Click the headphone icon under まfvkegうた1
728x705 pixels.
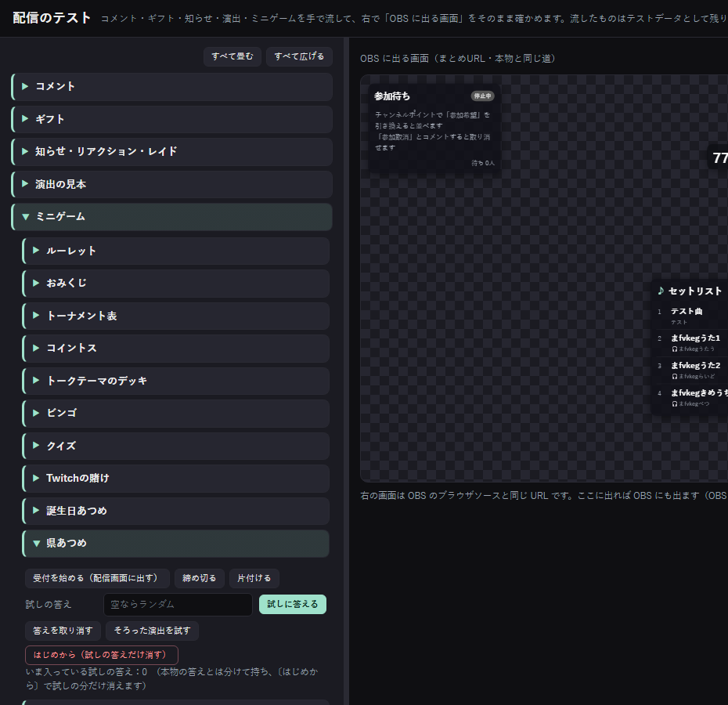coord(675,349)
